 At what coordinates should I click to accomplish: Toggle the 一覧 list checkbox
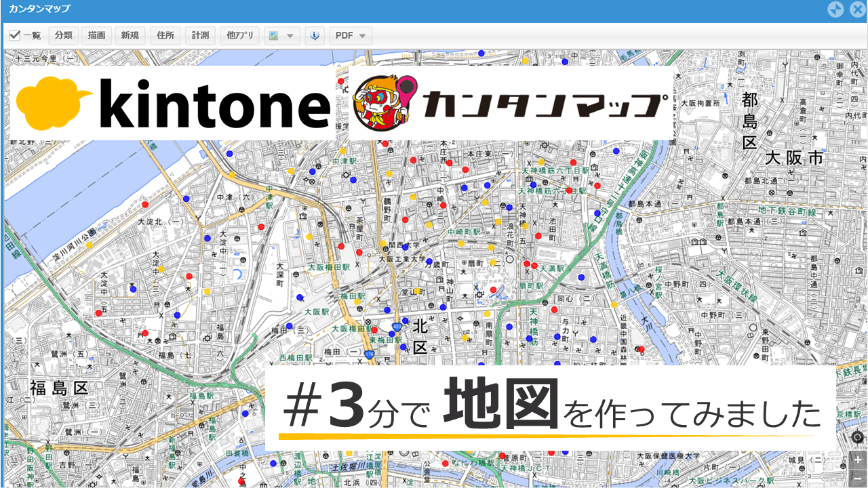pos(14,35)
